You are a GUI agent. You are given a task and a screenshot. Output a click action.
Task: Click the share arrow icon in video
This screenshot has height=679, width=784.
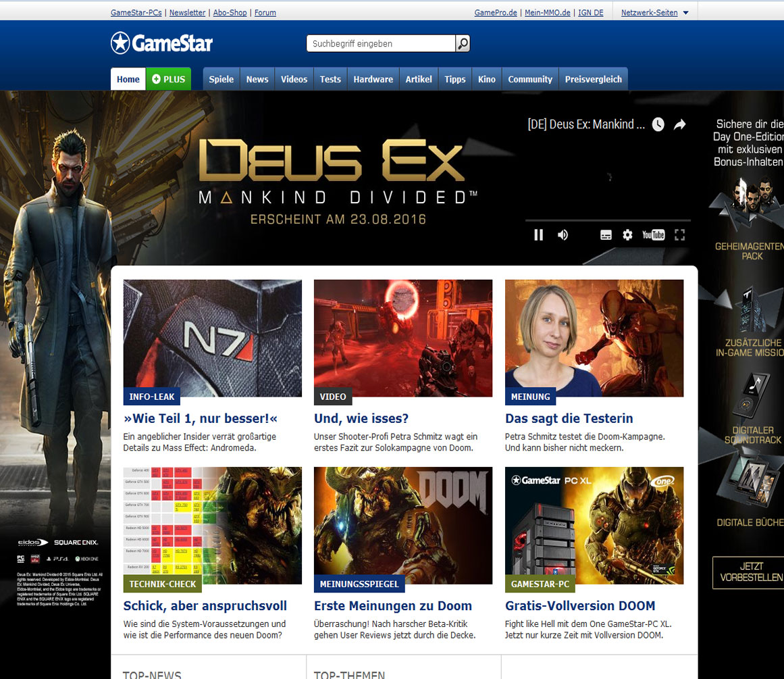click(x=679, y=124)
